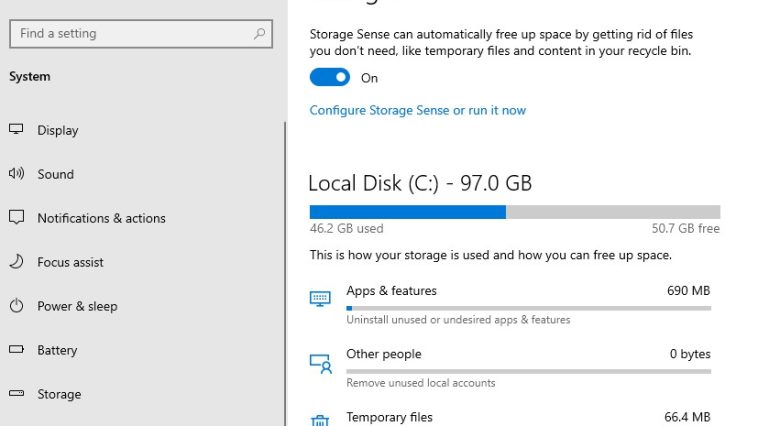The height and width of the screenshot is (426, 758).
Task: Click the Local Disk C: usage bar
Action: tap(514, 212)
